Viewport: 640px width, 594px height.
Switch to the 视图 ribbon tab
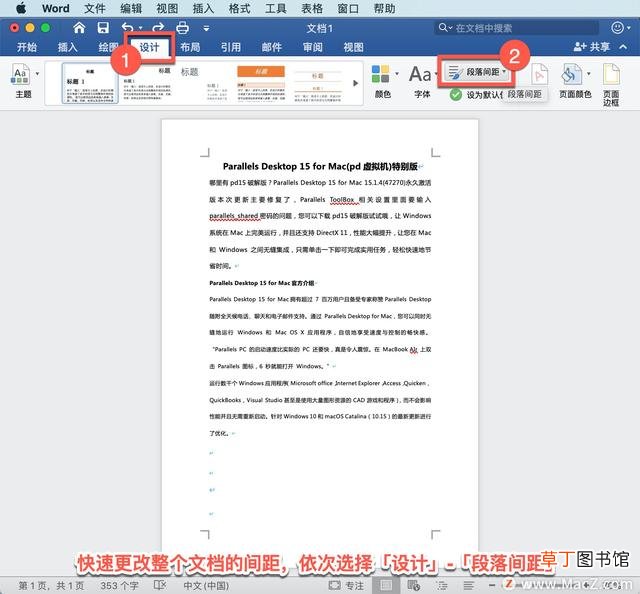[x=353, y=47]
